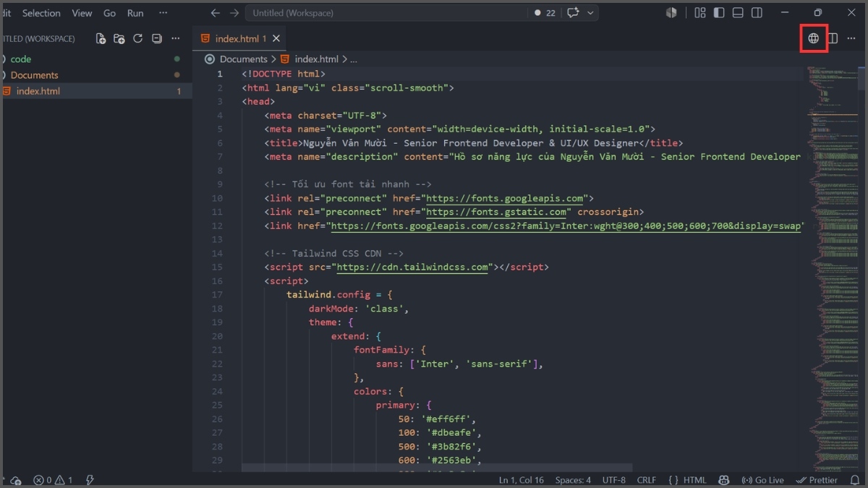Screen dimensions: 868x488
Task: Click the cloud sync status bar icon
Action: [x=16, y=480]
